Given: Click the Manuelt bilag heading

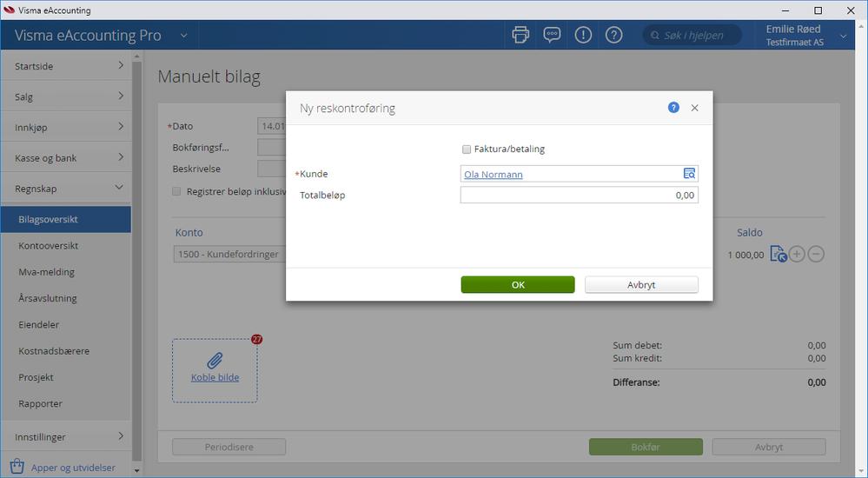Looking at the screenshot, I should coord(209,76).
